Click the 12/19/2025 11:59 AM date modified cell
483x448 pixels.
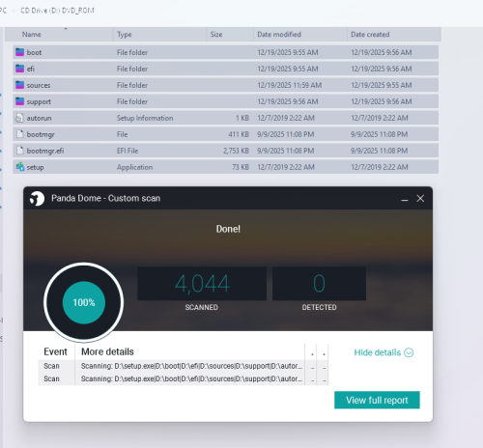coord(290,85)
